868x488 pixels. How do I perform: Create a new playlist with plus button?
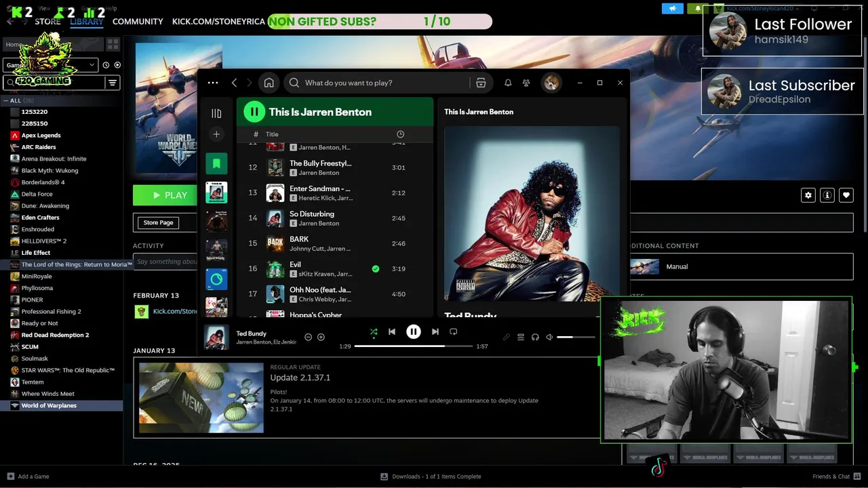(x=216, y=134)
